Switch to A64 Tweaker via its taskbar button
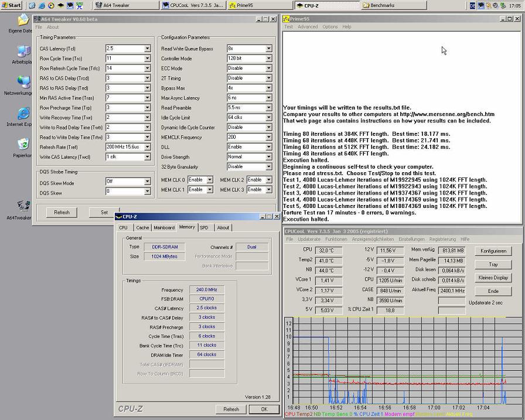Viewport: 525px width, 420px height. coord(126,5)
